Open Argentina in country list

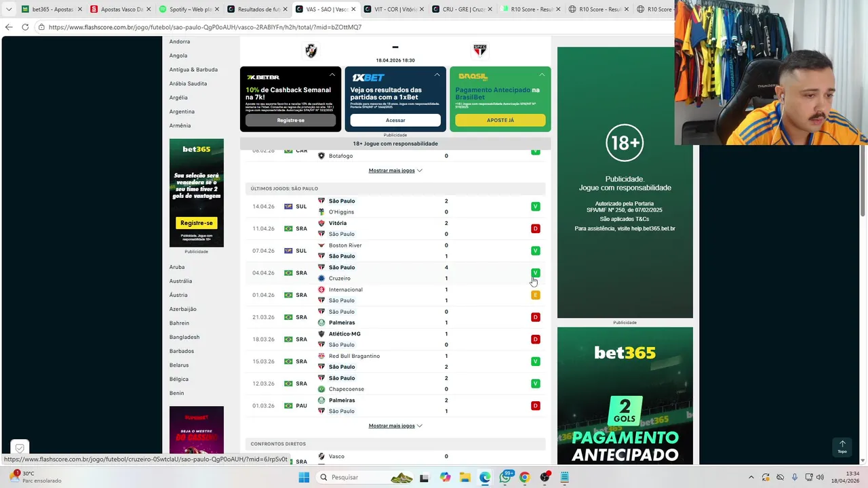tap(182, 112)
